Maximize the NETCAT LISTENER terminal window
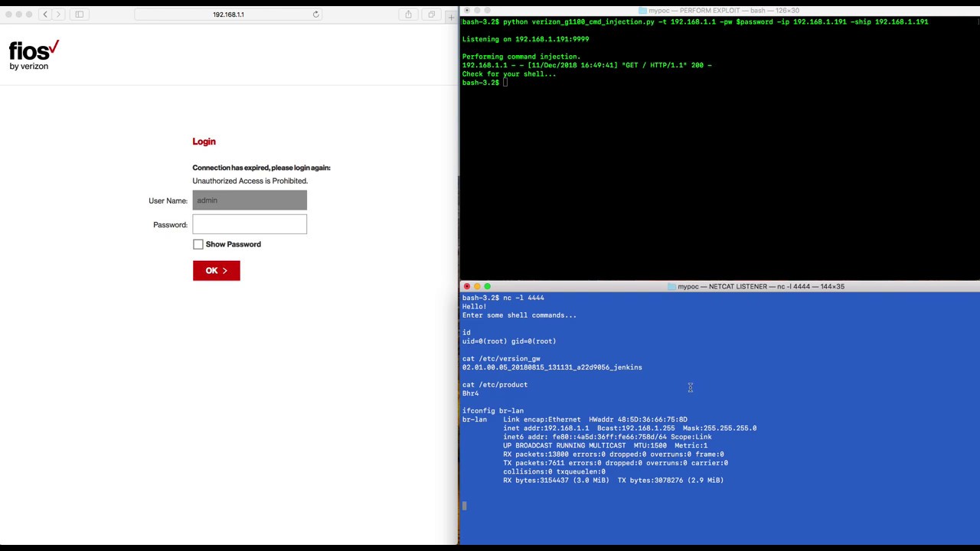The height and width of the screenshot is (551, 980). pyautogui.click(x=487, y=286)
